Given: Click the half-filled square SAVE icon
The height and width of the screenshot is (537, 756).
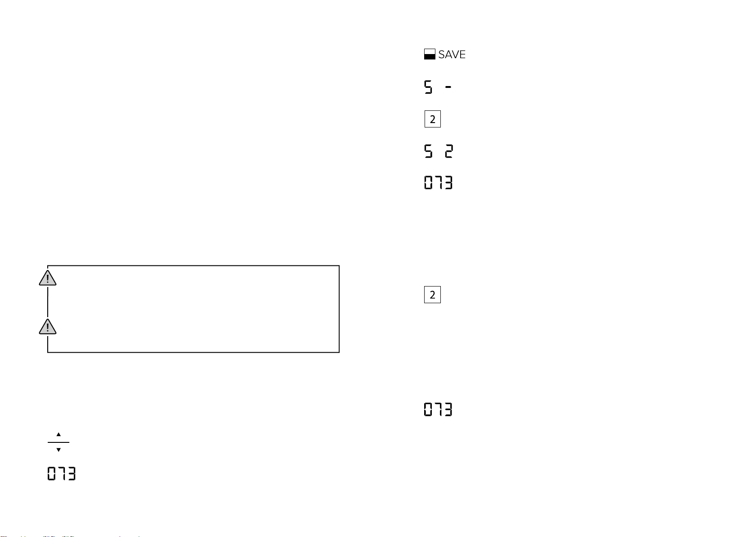Looking at the screenshot, I should (430, 55).
